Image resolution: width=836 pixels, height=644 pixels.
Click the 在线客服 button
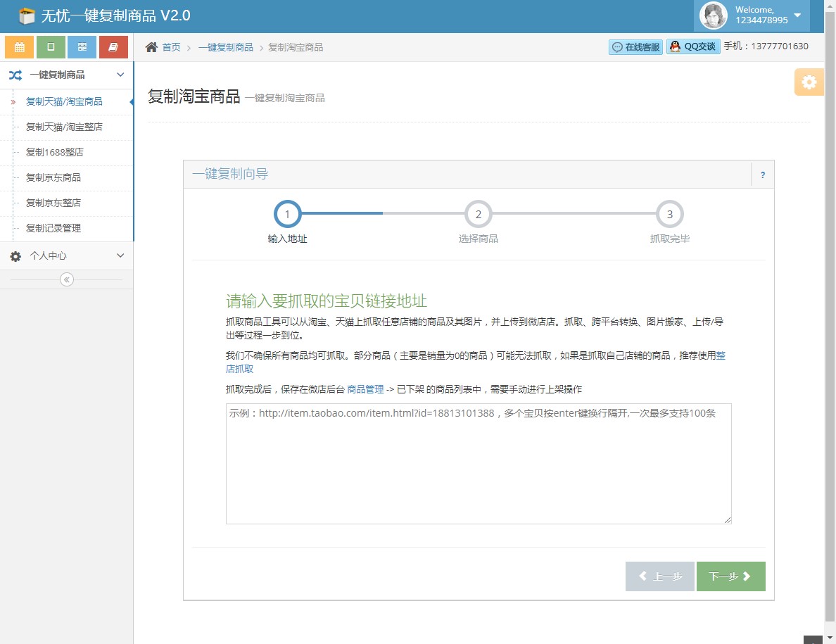click(x=635, y=47)
